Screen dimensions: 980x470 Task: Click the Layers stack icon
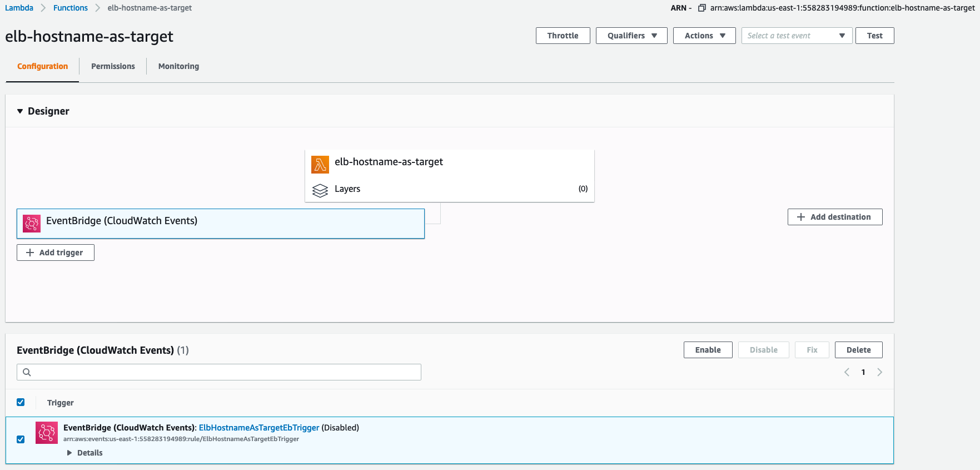(x=320, y=190)
